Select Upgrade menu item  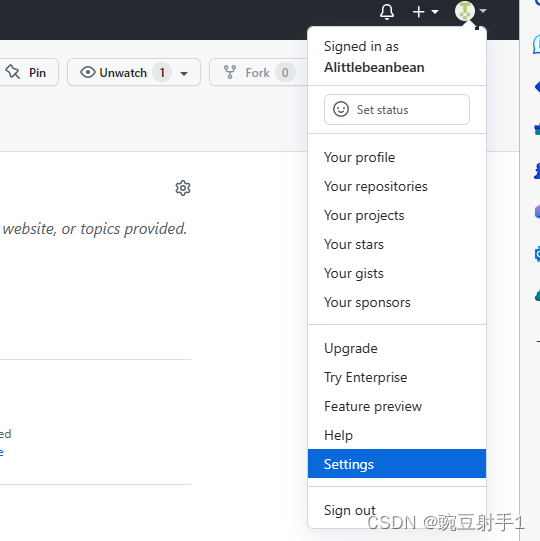(396, 348)
